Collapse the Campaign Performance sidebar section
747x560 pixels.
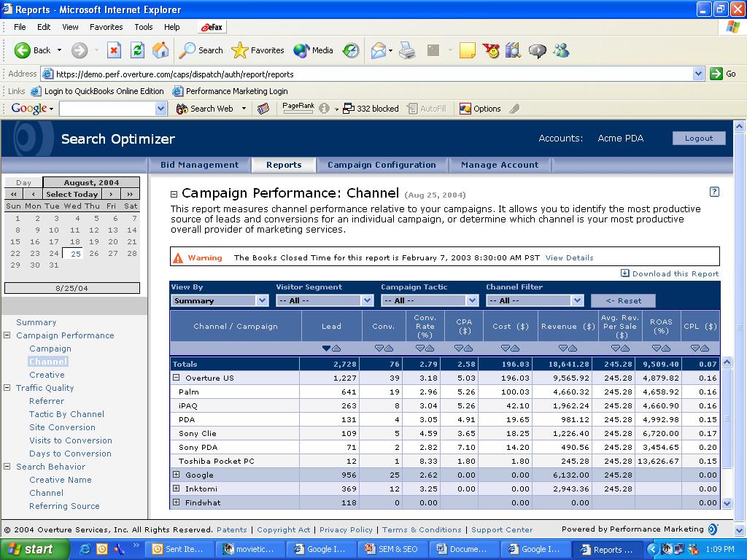click(7, 335)
